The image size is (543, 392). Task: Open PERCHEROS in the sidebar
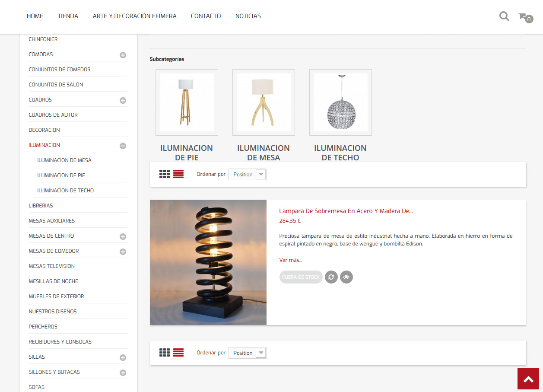click(x=43, y=327)
